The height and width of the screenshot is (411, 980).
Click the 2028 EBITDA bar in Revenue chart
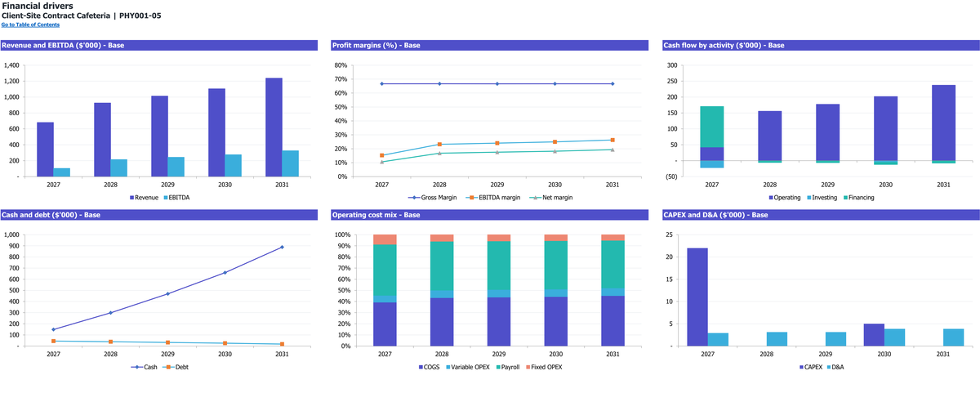pos(119,168)
